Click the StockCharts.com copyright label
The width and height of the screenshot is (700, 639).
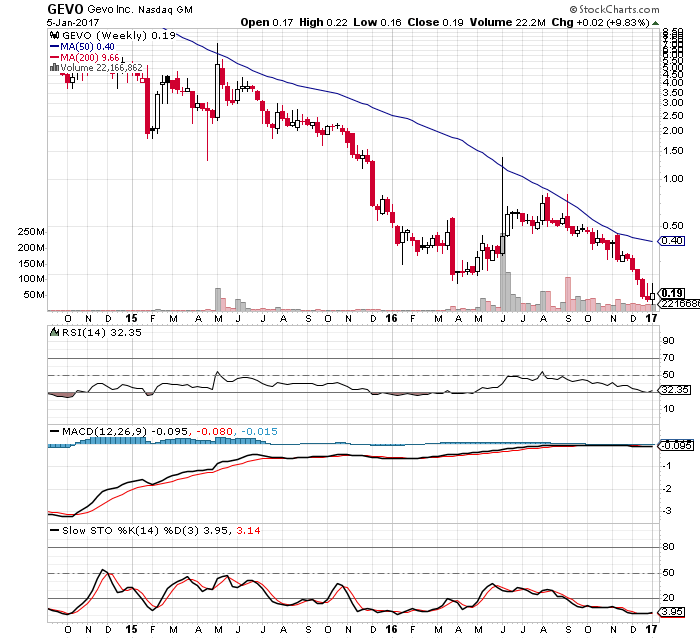pyautogui.click(x=614, y=9)
